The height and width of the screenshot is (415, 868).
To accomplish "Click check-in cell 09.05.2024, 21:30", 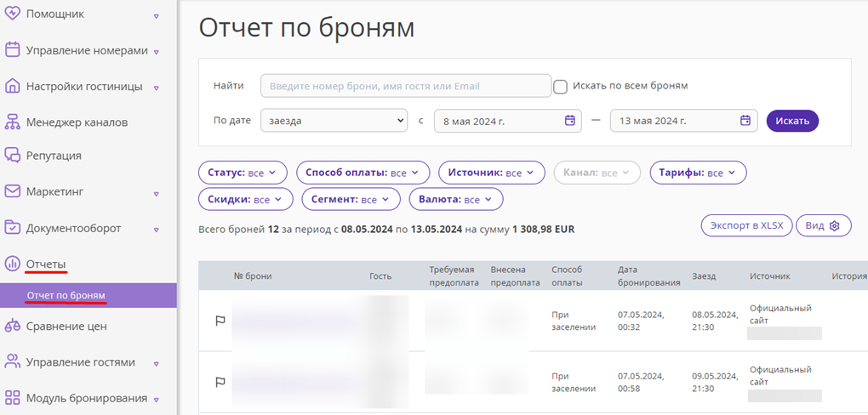I will click(715, 381).
